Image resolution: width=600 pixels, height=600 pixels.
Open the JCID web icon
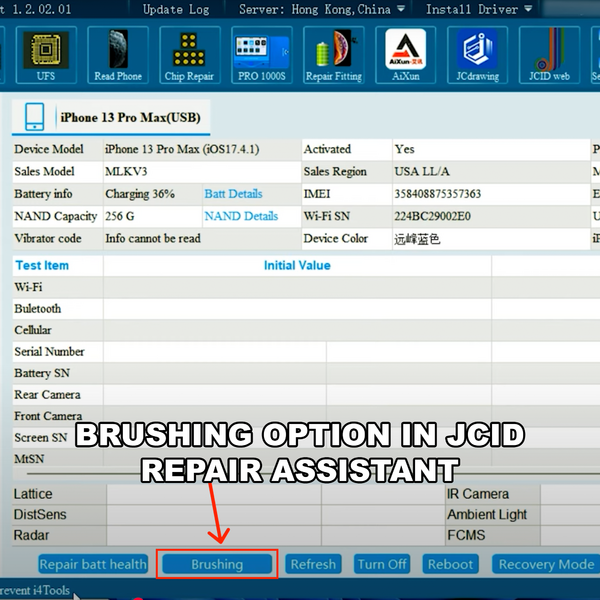[551, 53]
